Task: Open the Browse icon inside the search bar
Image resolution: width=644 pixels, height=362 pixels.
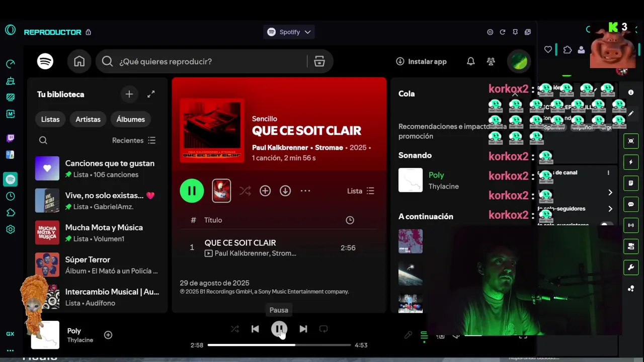Action: point(319,61)
